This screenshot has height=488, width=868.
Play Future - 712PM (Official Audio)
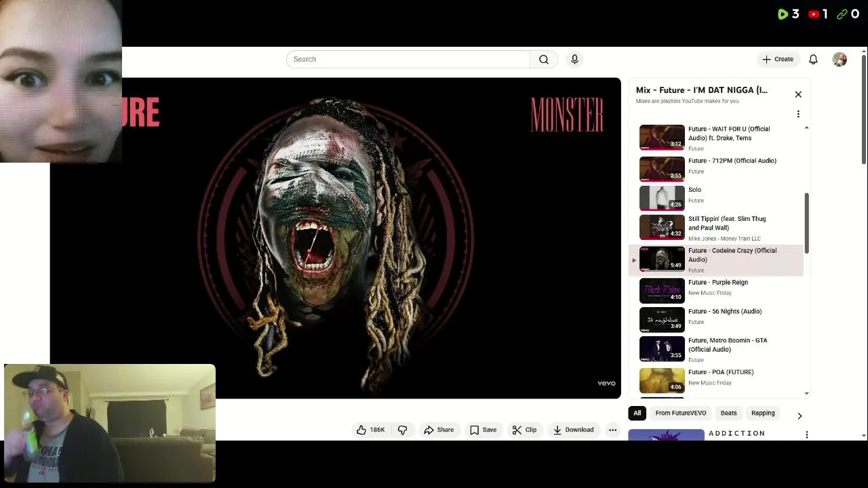(x=732, y=161)
